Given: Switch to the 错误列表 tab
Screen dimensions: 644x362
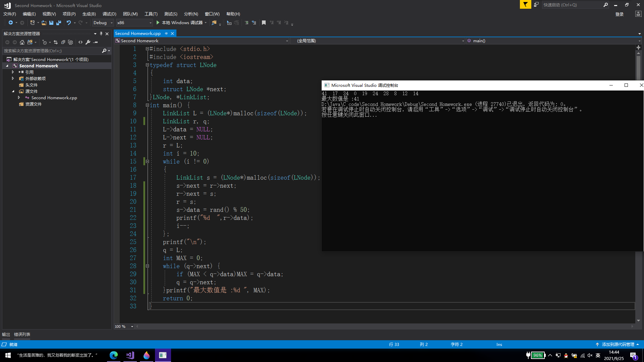Looking at the screenshot, I should pos(22,334).
